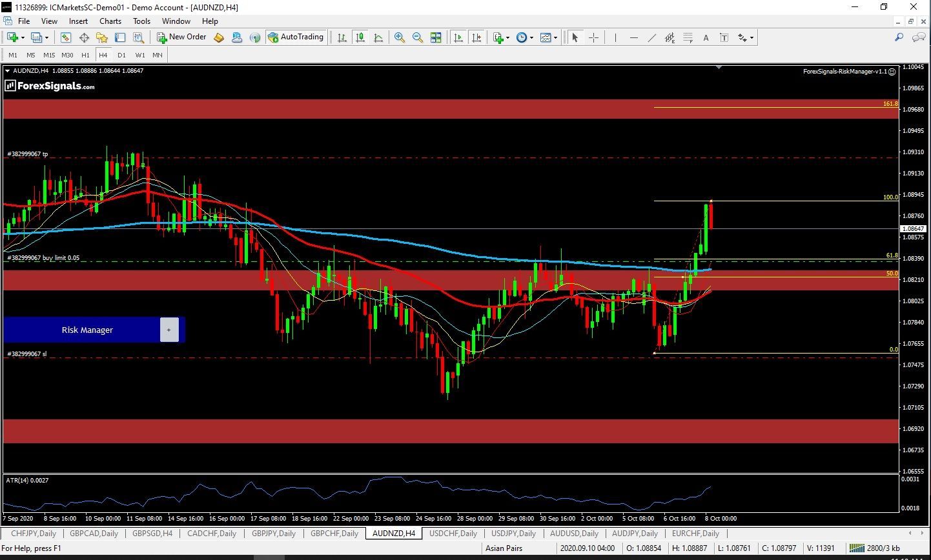Zoom in on the chart
931x560 pixels.
point(400,37)
